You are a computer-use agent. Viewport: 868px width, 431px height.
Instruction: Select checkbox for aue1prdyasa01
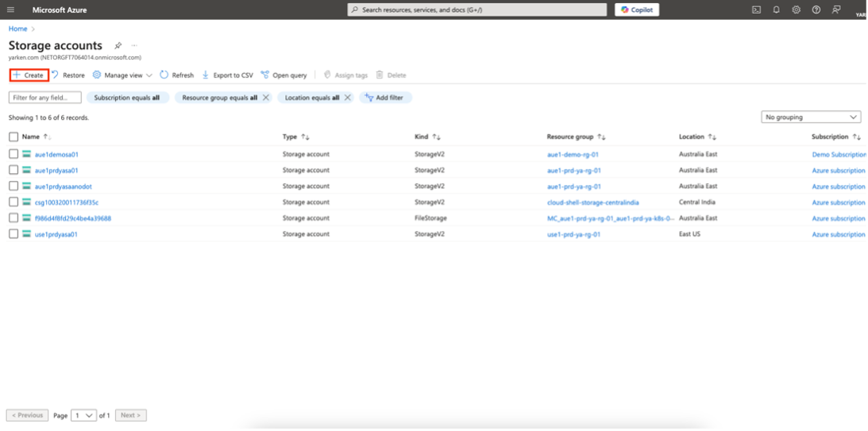coord(14,171)
